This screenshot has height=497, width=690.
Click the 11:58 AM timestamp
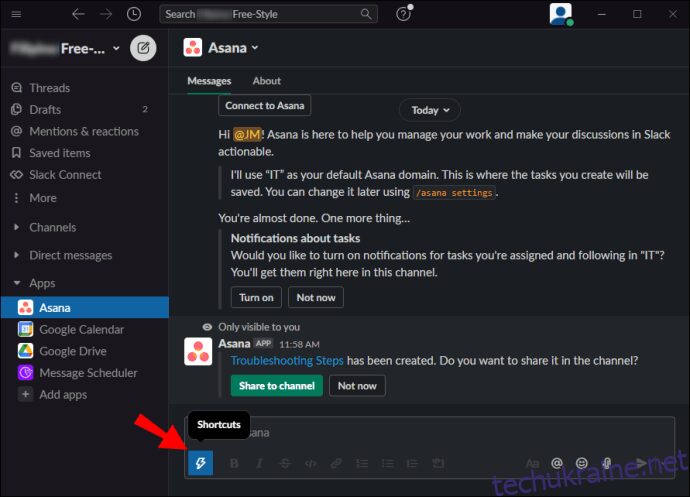299,344
